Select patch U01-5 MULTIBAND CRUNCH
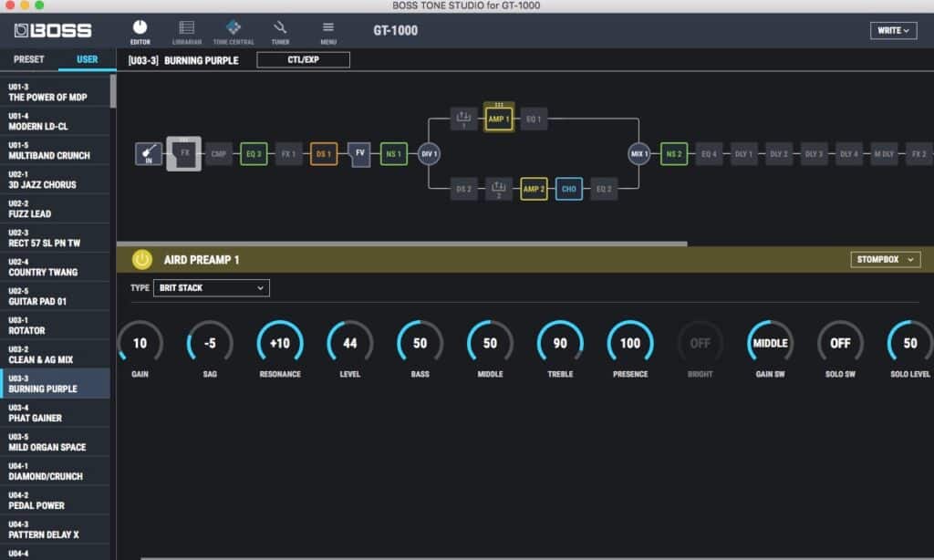This screenshot has height=560, width=934. coord(55,150)
